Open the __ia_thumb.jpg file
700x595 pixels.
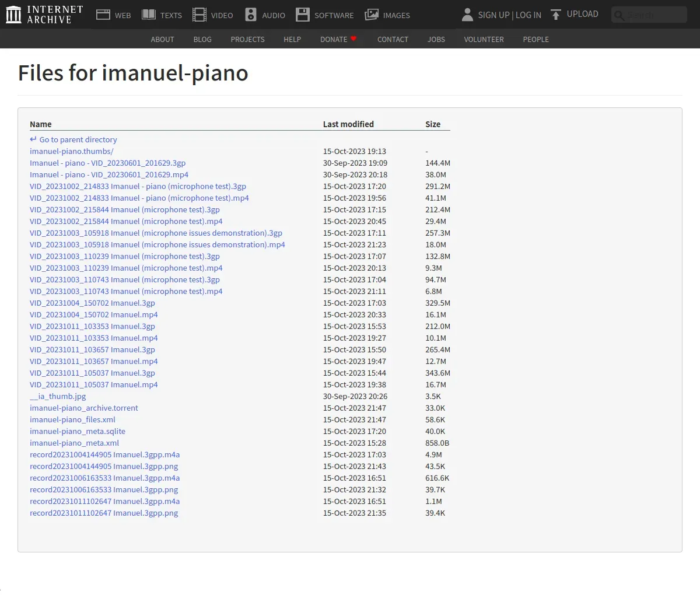click(x=58, y=396)
